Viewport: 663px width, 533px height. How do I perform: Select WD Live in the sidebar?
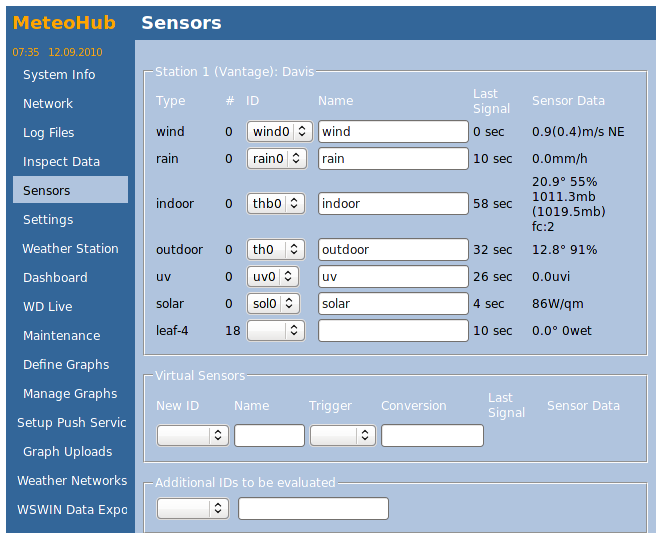coord(48,307)
